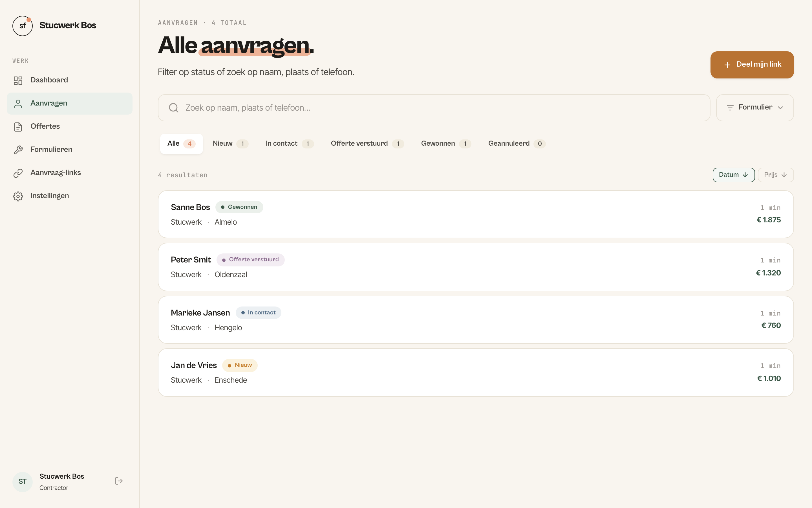Click the 4 resultaten label
The width and height of the screenshot is (812, 508).
pos(183,175)
